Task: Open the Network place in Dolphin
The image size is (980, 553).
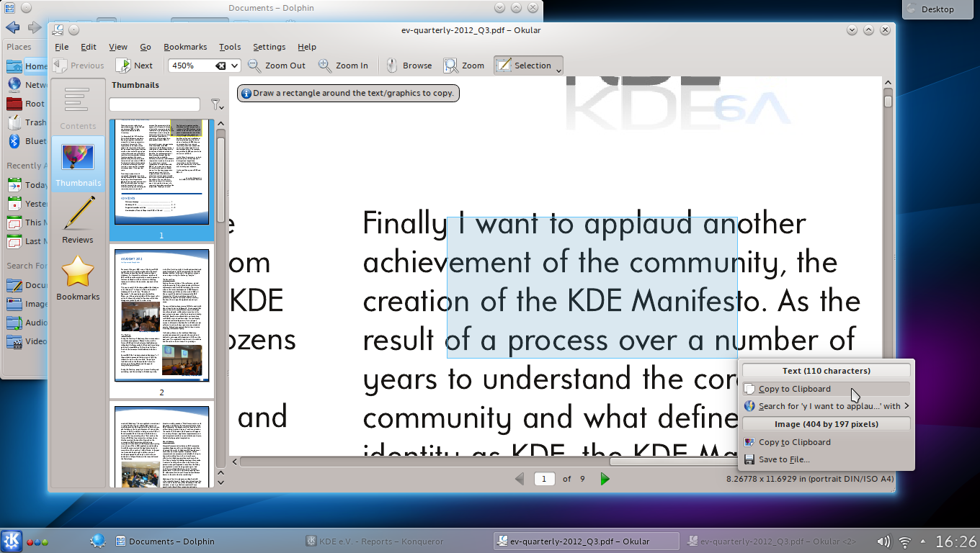Action: click(26, 85)
